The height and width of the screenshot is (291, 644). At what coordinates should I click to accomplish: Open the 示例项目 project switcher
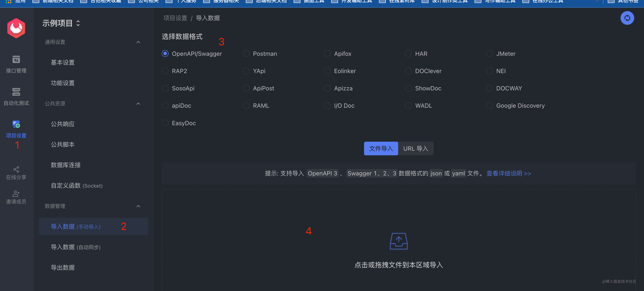point(61,23)
